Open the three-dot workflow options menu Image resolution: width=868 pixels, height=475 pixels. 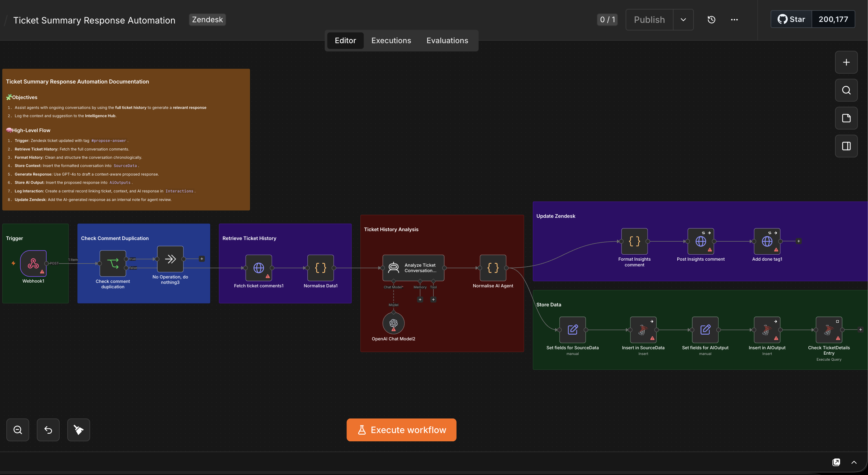click(x=734, y=20)
